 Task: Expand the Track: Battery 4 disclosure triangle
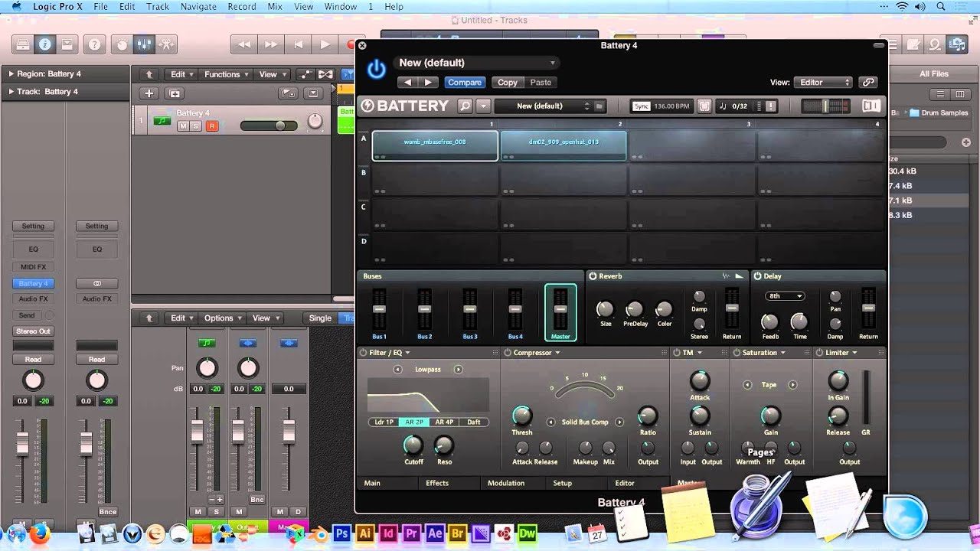click(x=11, y=92)
